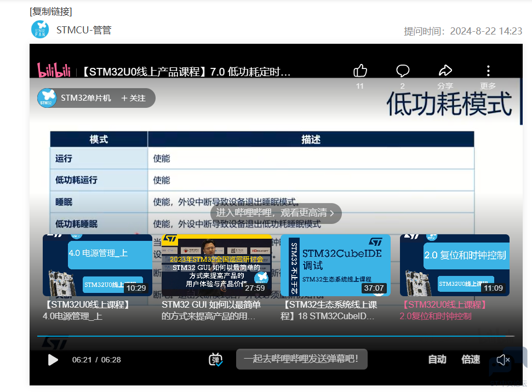Toggle danmaku 弹 icon
Screen dimensions: 532x392
(x=215, y=360)
